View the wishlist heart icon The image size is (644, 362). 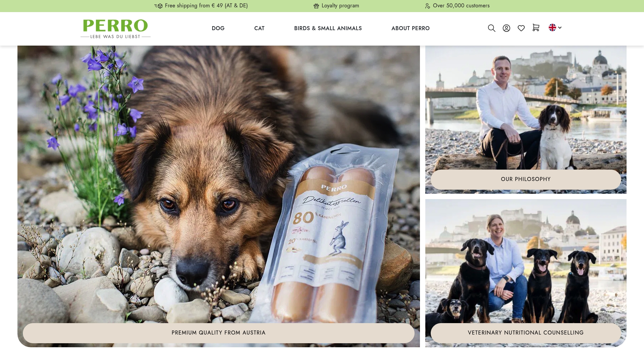coord(521,28)
